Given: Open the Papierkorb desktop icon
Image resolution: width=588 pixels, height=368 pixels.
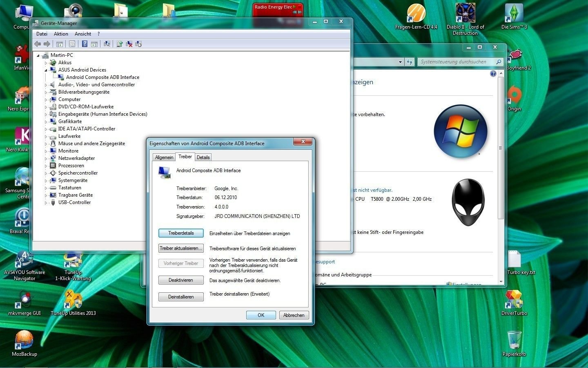Looking at the screenshot, I should pos(514,343).
